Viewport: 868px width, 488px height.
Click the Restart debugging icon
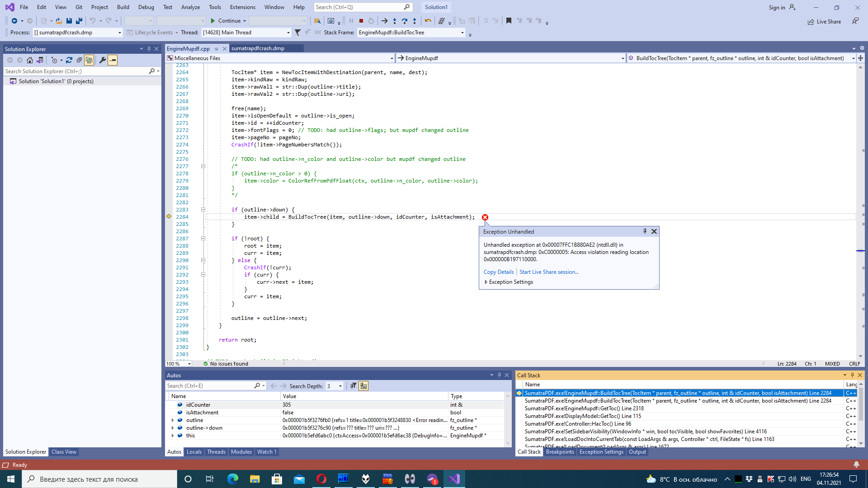point(371,21)
